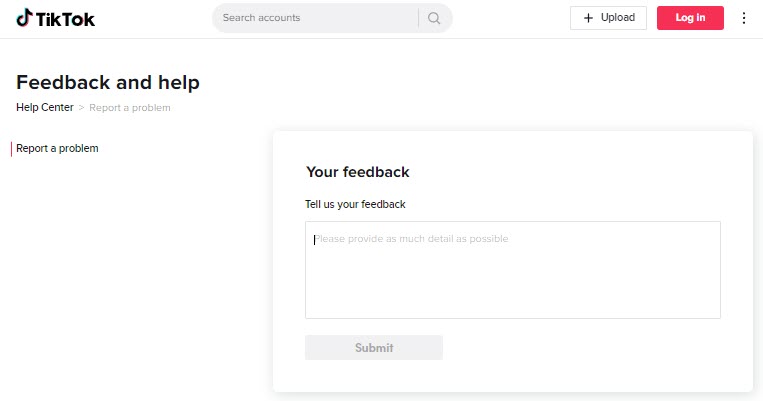Image resolution: width=763 pixels, height=401 pixels.
Task: Click the gray Submit button
Action: pyautogui.click(x=374, y=347)
